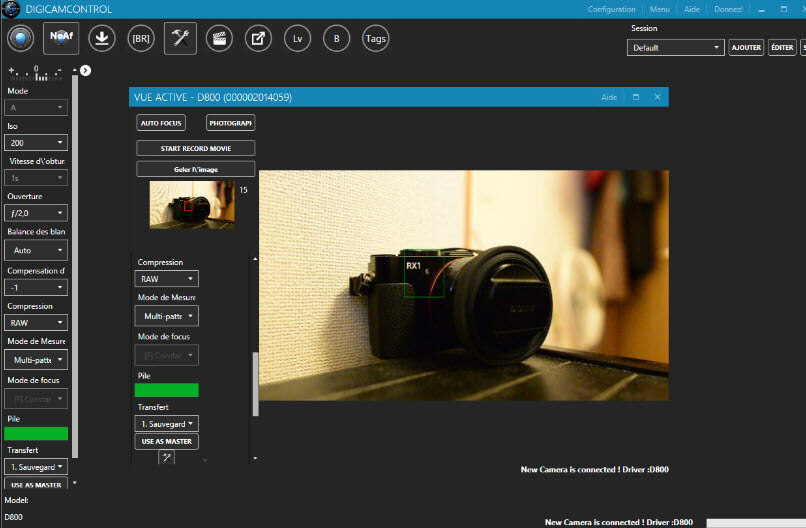This screenshot has width=806, height=528.
Task: Click the left sidebar vertical scrollbar
Action: (75, 266)
